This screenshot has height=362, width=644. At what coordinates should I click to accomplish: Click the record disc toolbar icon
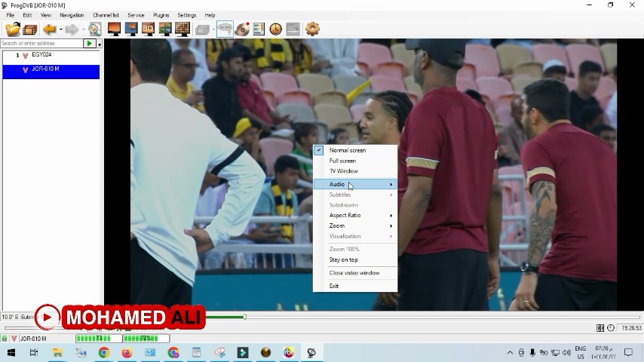(x=242, y=29)
